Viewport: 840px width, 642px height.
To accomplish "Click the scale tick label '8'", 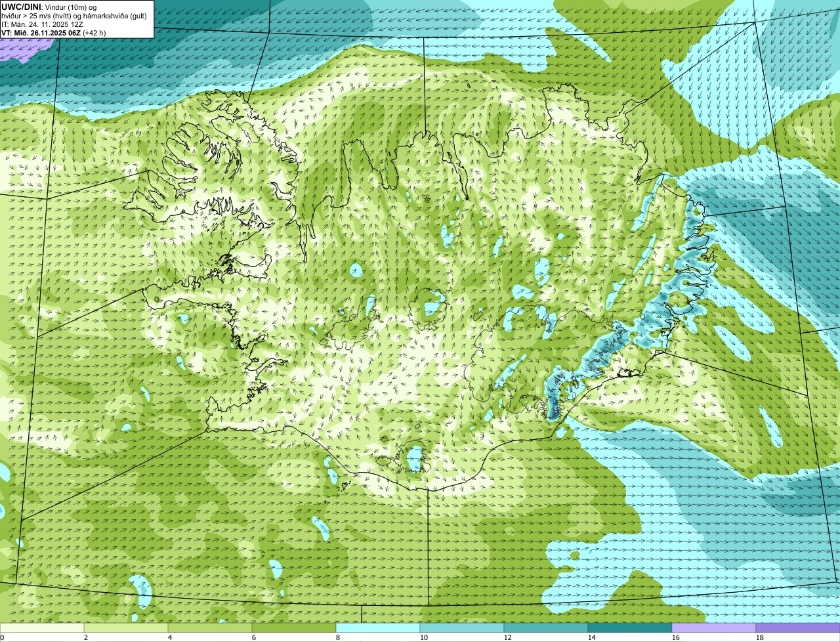I will (x=338, y=637).
